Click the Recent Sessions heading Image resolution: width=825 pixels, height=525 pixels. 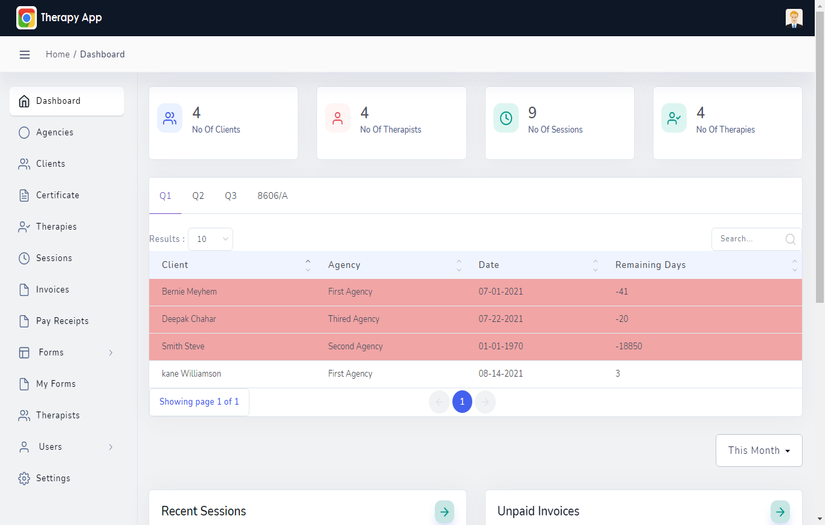(x=204, y=511)
